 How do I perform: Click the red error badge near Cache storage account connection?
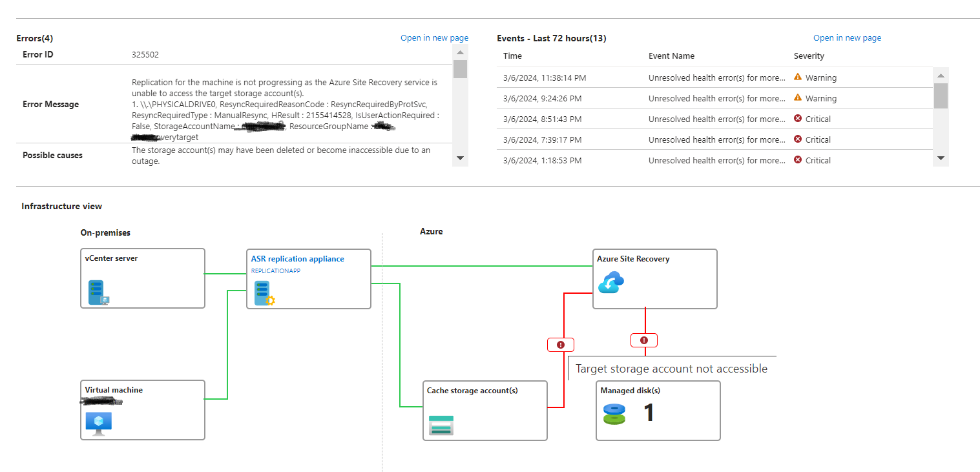[560, 344]
